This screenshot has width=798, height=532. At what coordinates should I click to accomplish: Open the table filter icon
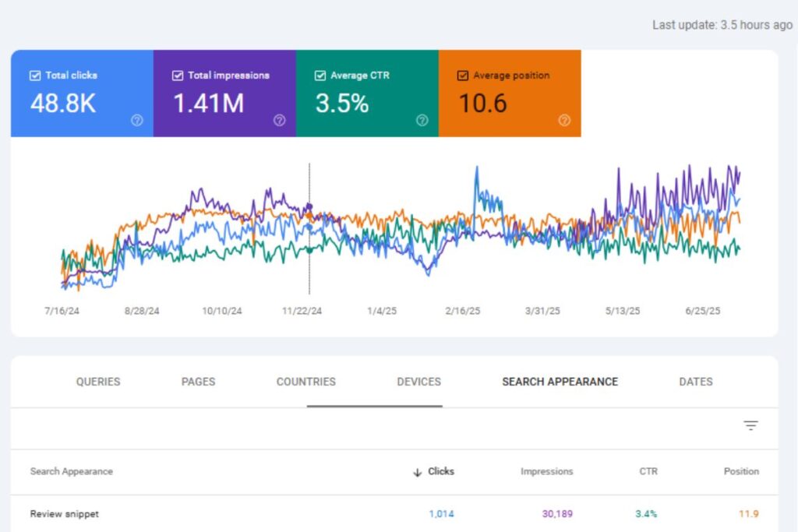point(750,425)
